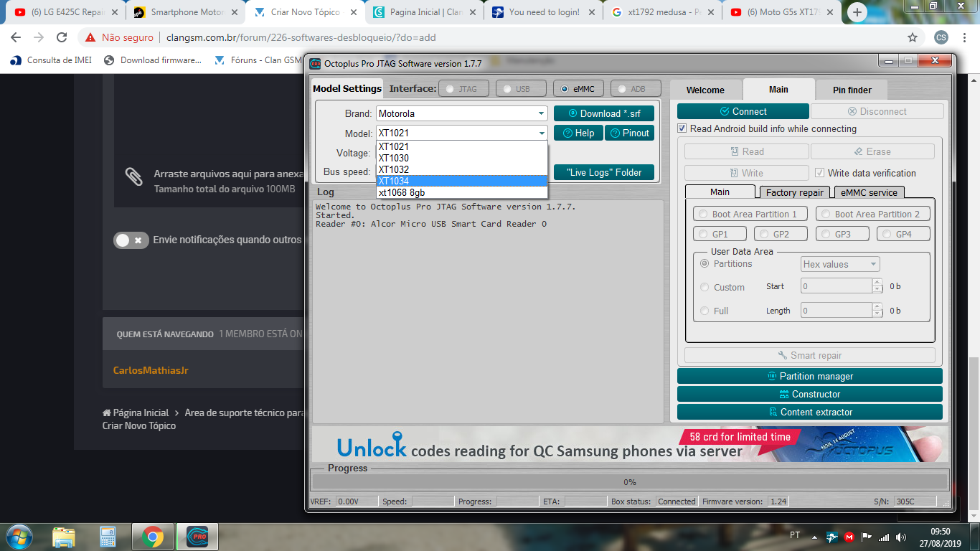This screenshot has height=551, width=980.
Task: Collapse the Model dropdown arrow
Action: [x=541, y=133]
